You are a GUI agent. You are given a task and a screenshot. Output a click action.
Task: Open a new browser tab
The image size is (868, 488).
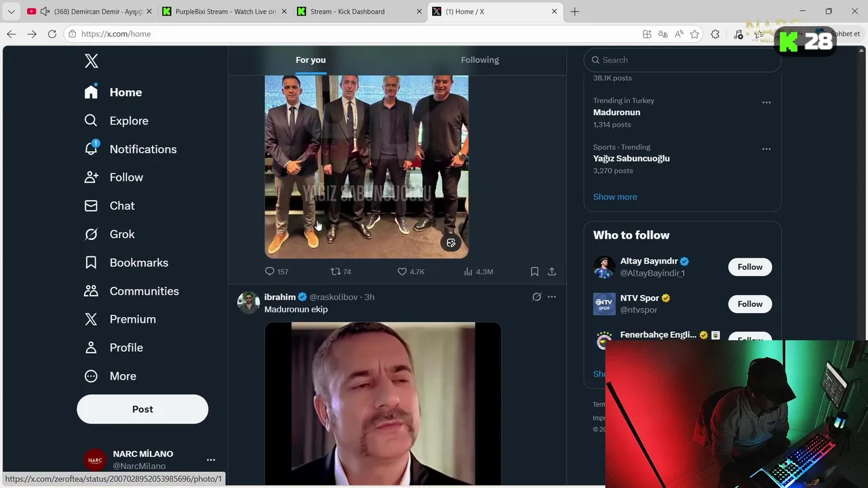[x=575, y=12]
